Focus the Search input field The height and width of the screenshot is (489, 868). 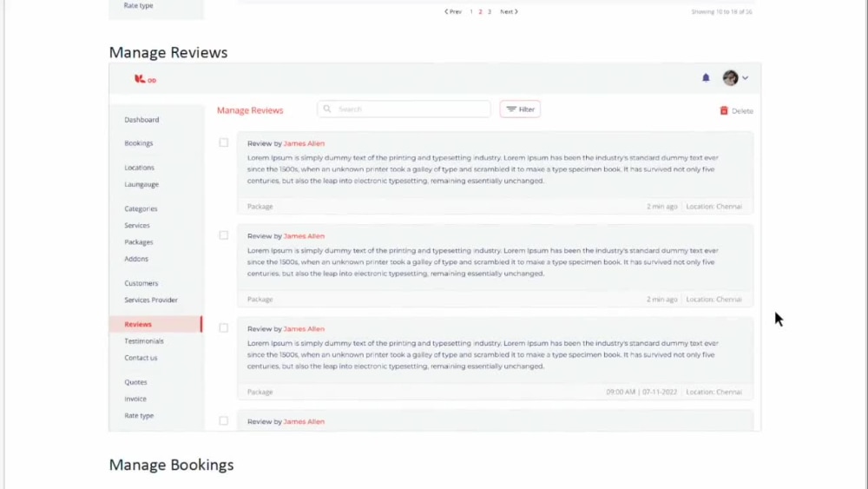click(404, 109)
